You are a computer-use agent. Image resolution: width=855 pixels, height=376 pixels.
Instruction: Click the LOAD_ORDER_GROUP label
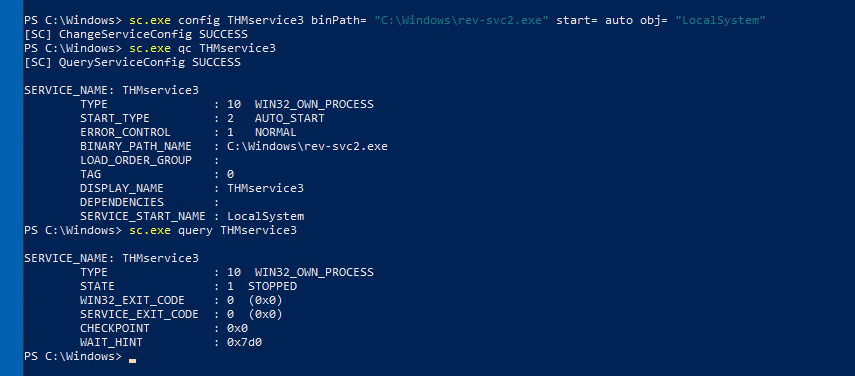pos(136,161)
